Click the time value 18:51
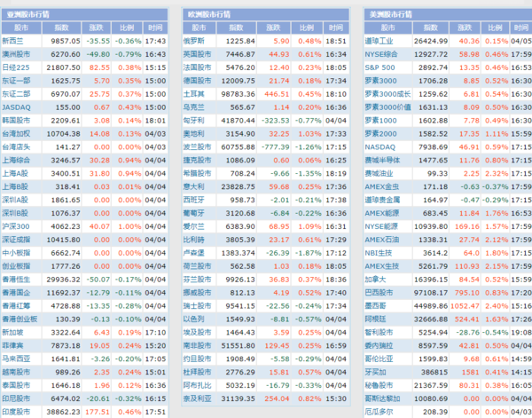The height and width of the screenshot is (418, 532). 336,41
